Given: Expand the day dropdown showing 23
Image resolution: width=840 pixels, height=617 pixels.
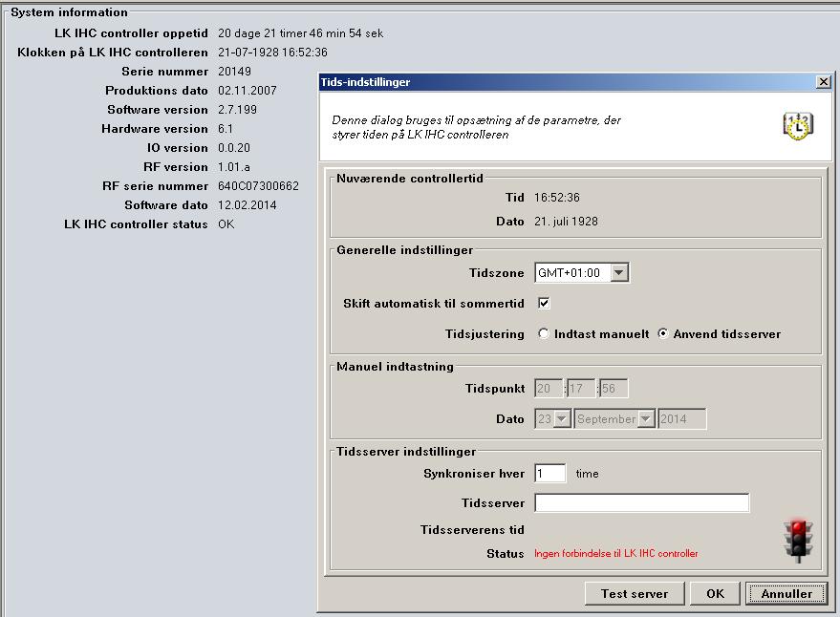Looking at the screenshot, I should pyautogui.click(x=562, y=418).
